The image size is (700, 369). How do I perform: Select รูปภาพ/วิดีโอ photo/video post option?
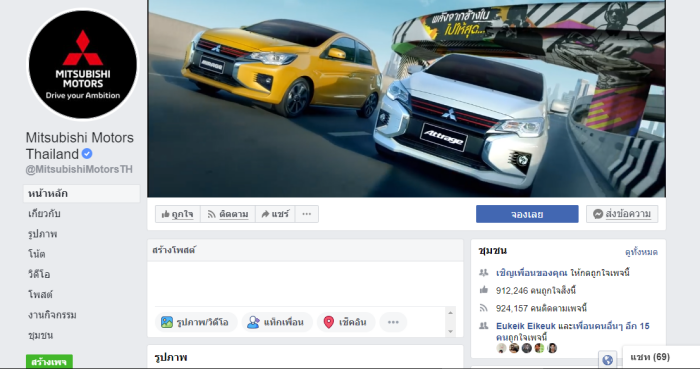pyautogui.click(x=195, y=322)
